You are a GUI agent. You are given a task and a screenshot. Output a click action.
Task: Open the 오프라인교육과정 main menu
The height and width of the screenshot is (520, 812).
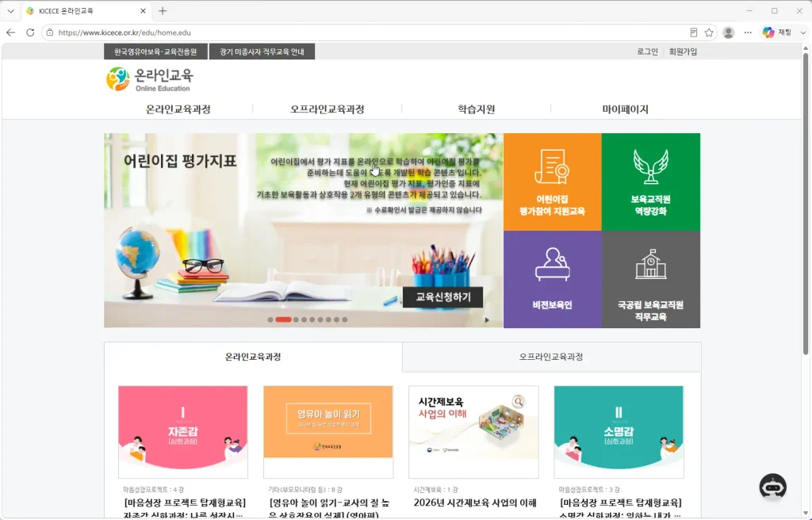click(x=327, y=109)
